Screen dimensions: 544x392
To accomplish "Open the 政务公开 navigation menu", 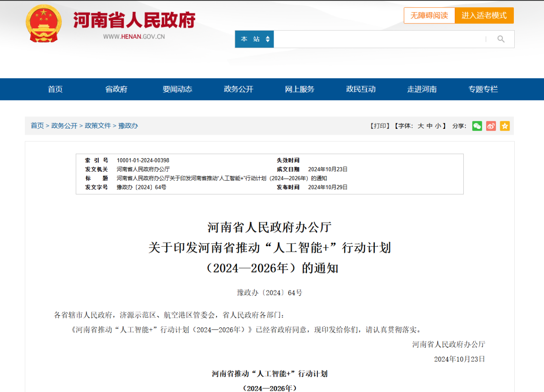I will click(238, 89).
